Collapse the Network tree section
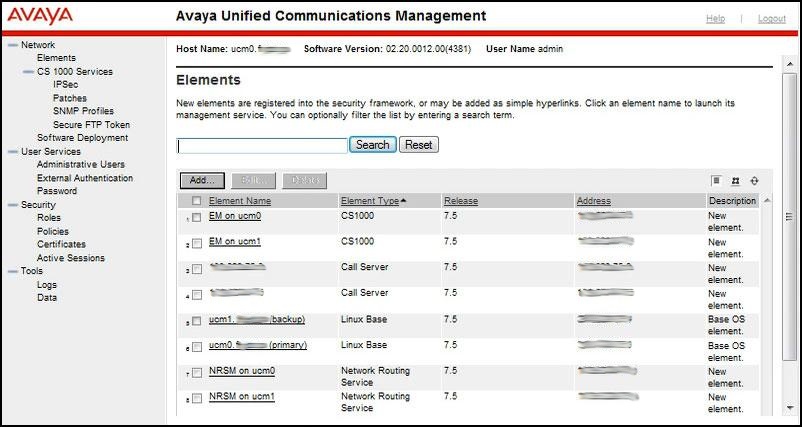 (x=13, y=45)
